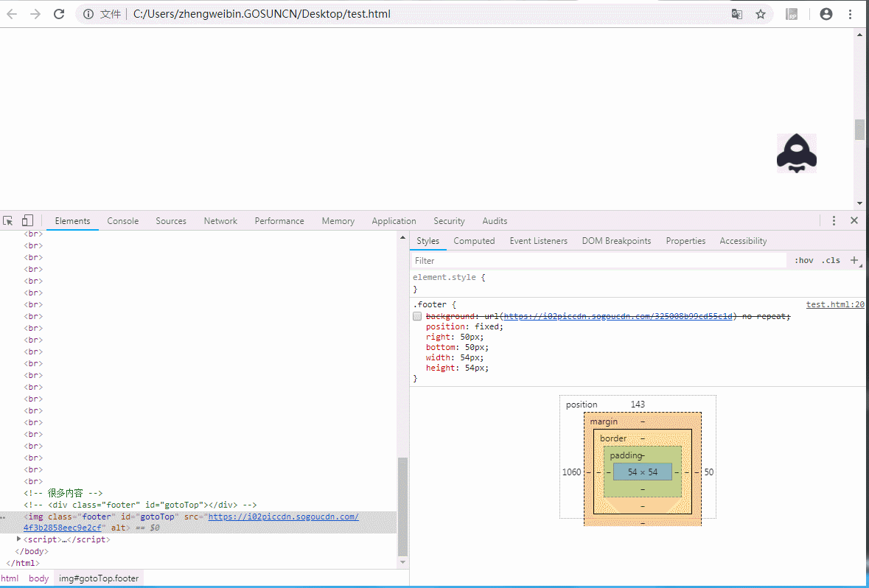The width and height of the screenshot is (869, 588).
Task: Click Elements panel scroll-down arrow
Action: [403, 562]
